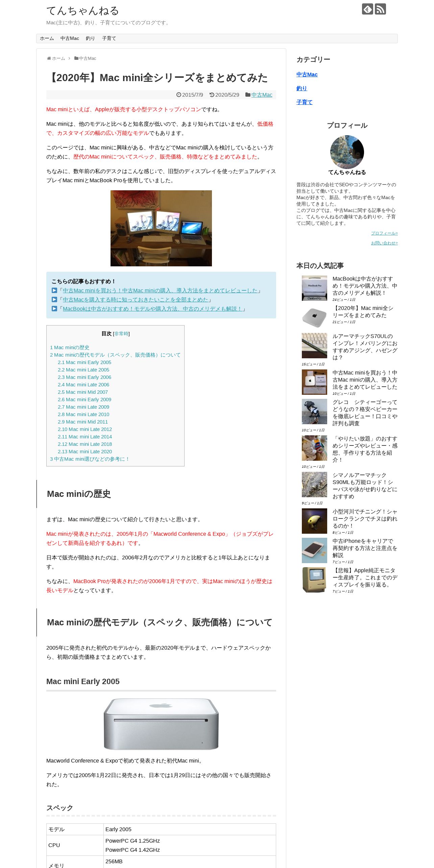434x868 pixels.
Task: Select 釣り in the navigation bar
Action: [x=90, y=39]
